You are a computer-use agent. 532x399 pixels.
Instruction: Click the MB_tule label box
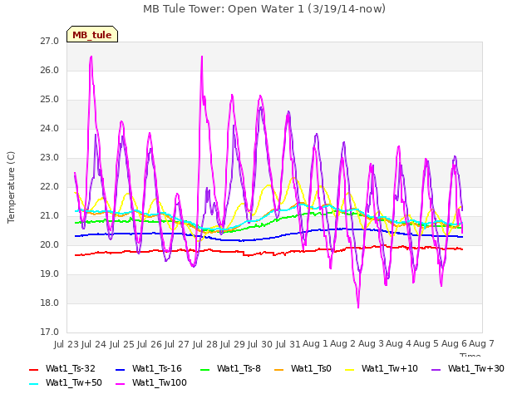(92, 34)
